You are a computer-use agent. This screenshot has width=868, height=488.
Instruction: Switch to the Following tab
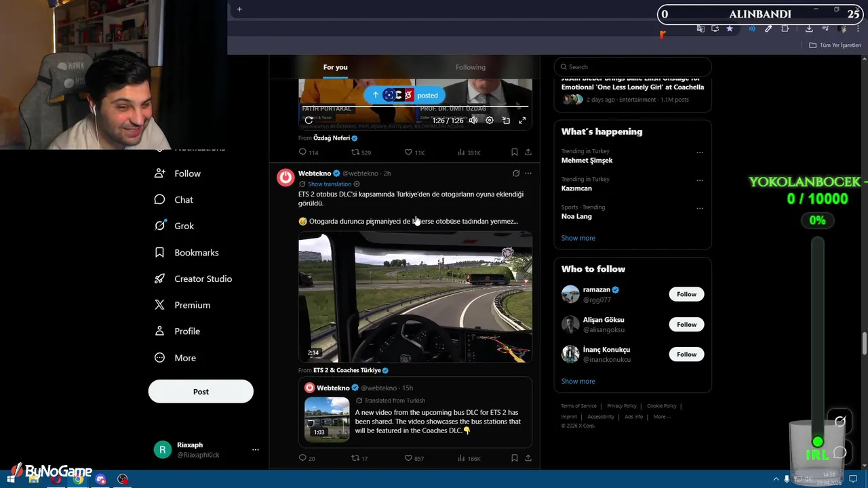(x=471, y=67)
